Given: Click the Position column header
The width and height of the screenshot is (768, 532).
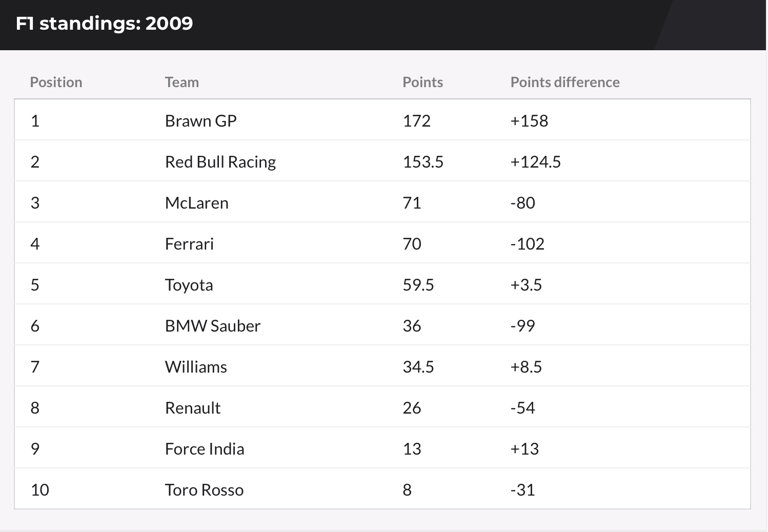Looking at the screenshot, I should click(x=56, y=82).
